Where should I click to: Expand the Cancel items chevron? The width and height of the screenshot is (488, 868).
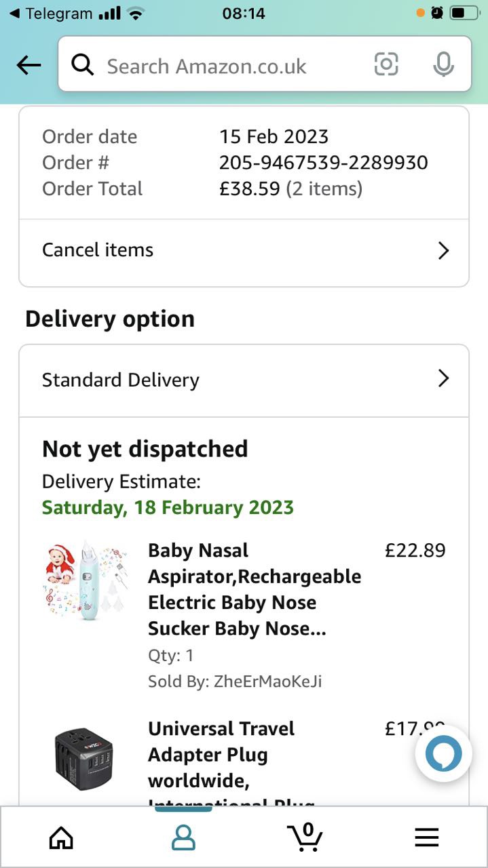(443, 251)
